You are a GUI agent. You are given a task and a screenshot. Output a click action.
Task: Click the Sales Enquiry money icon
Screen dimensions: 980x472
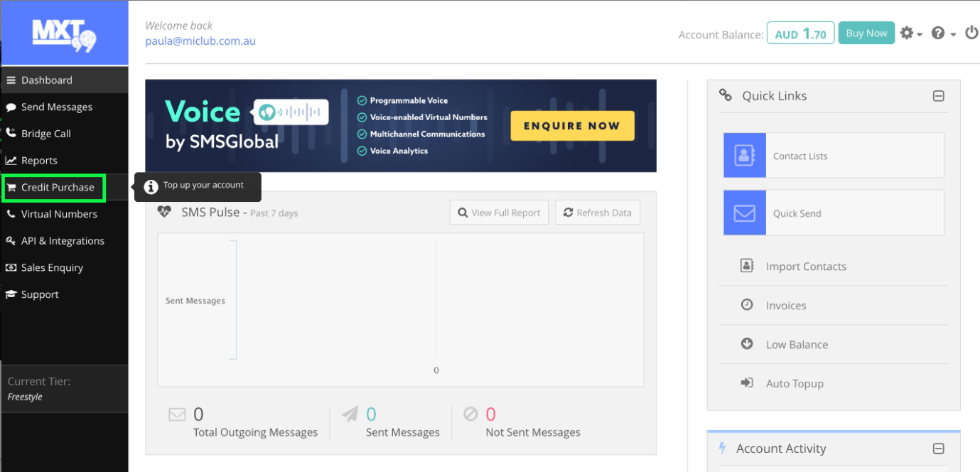coord(11,268)
